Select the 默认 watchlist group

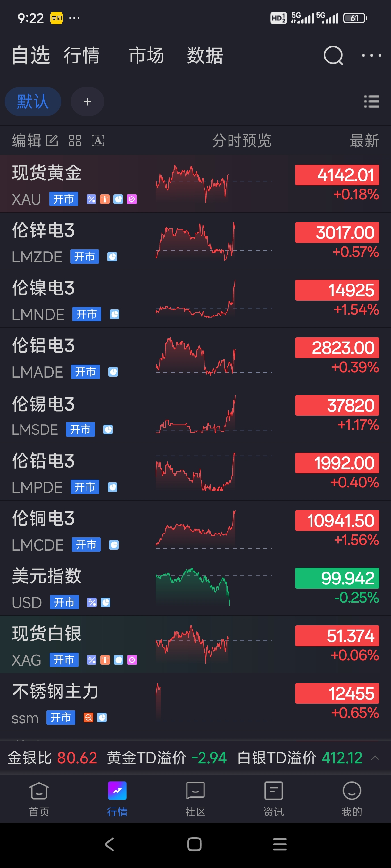pyautogui.click(x=33, y=101)
